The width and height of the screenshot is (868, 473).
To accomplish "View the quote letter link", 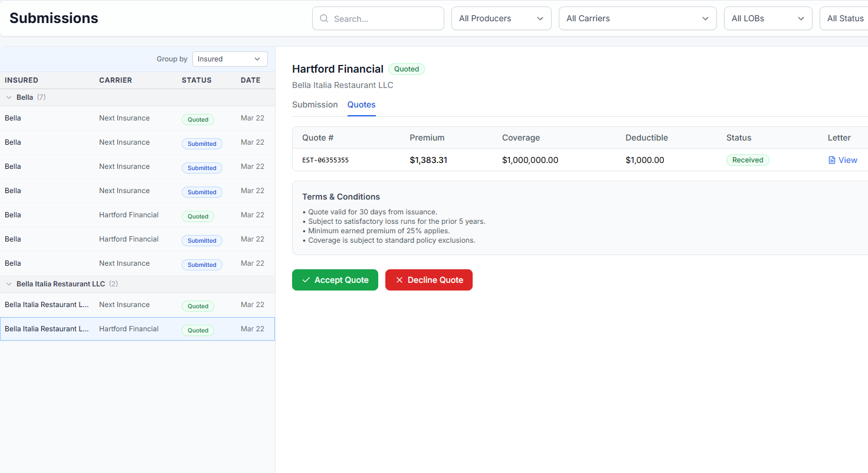I will click(x=847, y=160).
